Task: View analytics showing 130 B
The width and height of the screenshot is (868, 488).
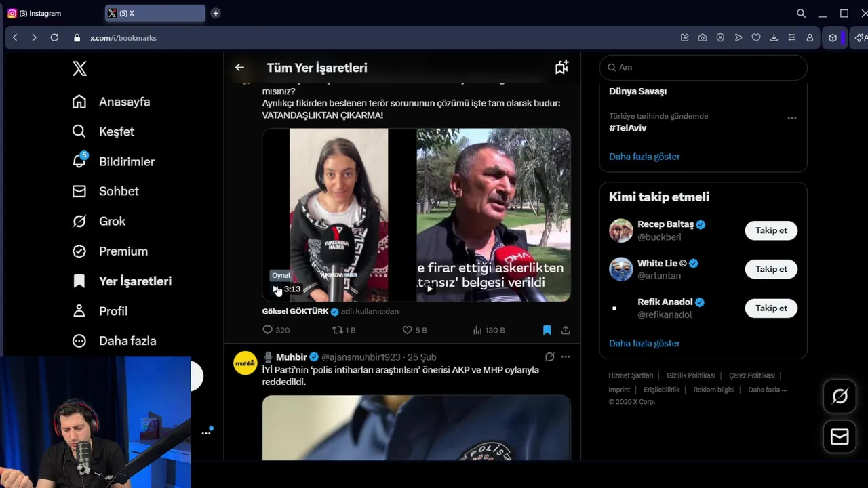Action: (x=489, y=330)
